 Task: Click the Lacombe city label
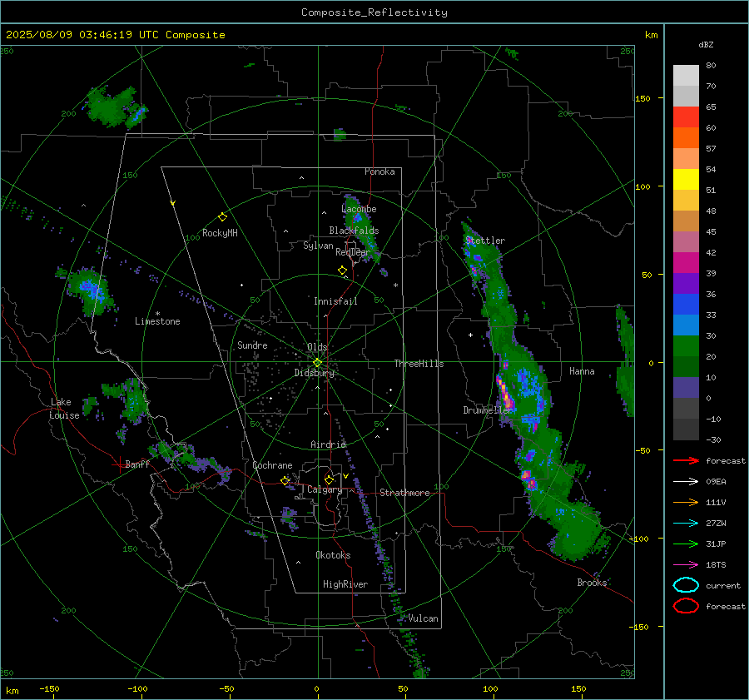click(x=359, y=209)
